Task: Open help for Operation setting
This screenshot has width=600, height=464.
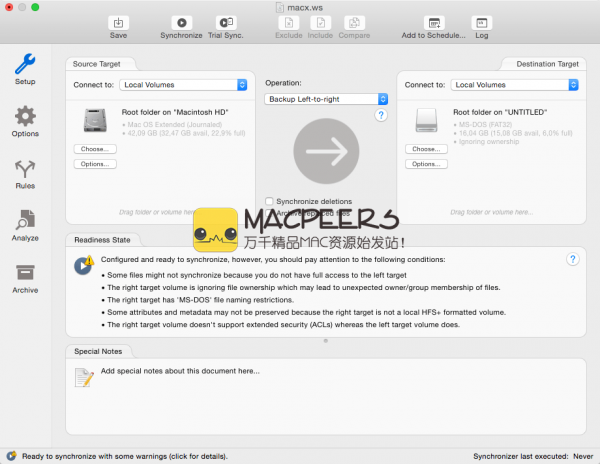Action: point(381,115)
